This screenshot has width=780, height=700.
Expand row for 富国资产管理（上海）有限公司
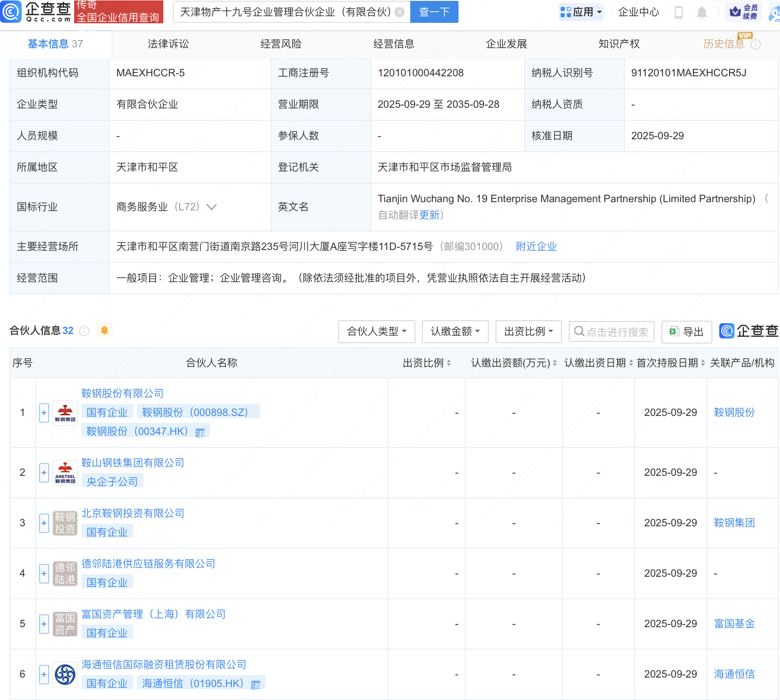44,624
